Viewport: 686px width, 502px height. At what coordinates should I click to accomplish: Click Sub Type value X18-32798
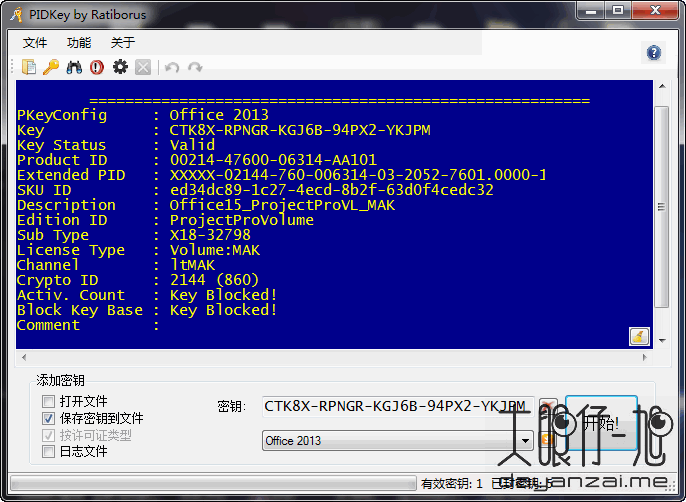tap(210, 235)
